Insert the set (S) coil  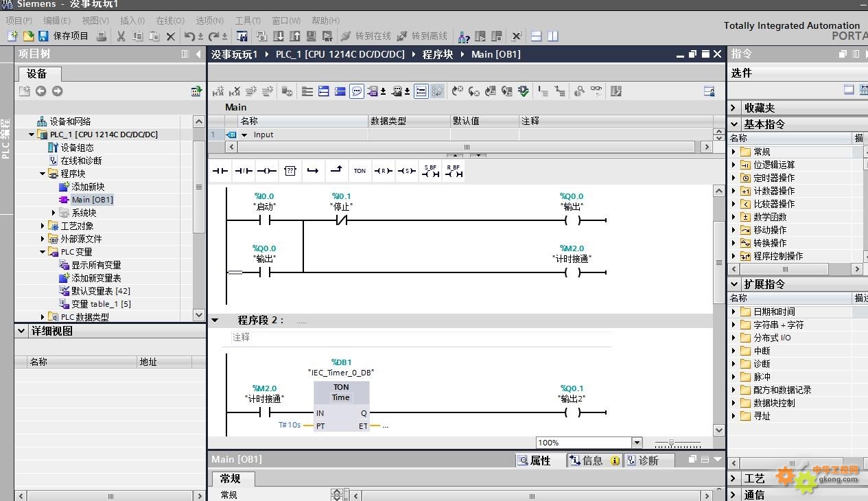click(x=406, y=171)
